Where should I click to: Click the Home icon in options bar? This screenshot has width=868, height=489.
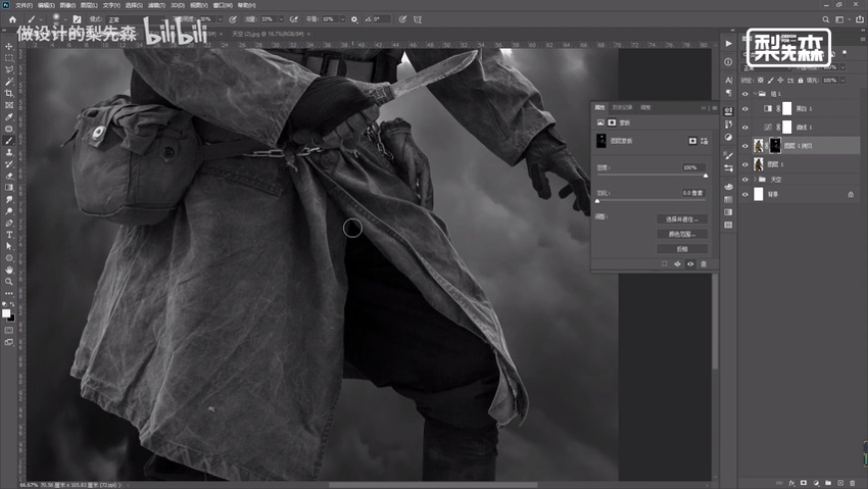(x=12, y=19)
